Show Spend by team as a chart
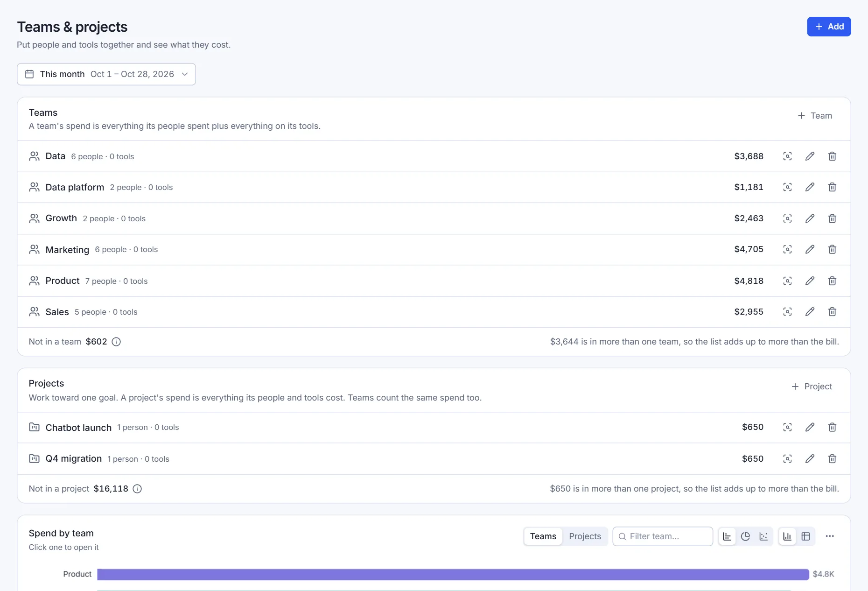This screenshot has height=591, width=868. 787,536
